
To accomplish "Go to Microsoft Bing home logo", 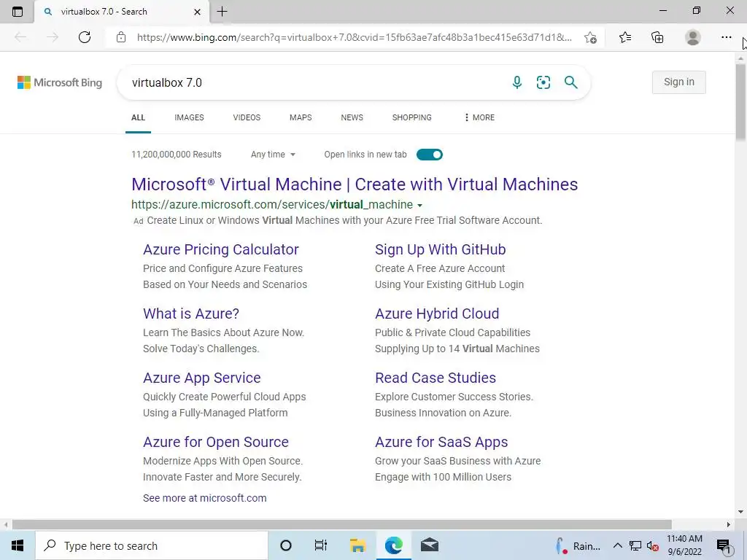I will pyautogui.click(x=60, y=82).
